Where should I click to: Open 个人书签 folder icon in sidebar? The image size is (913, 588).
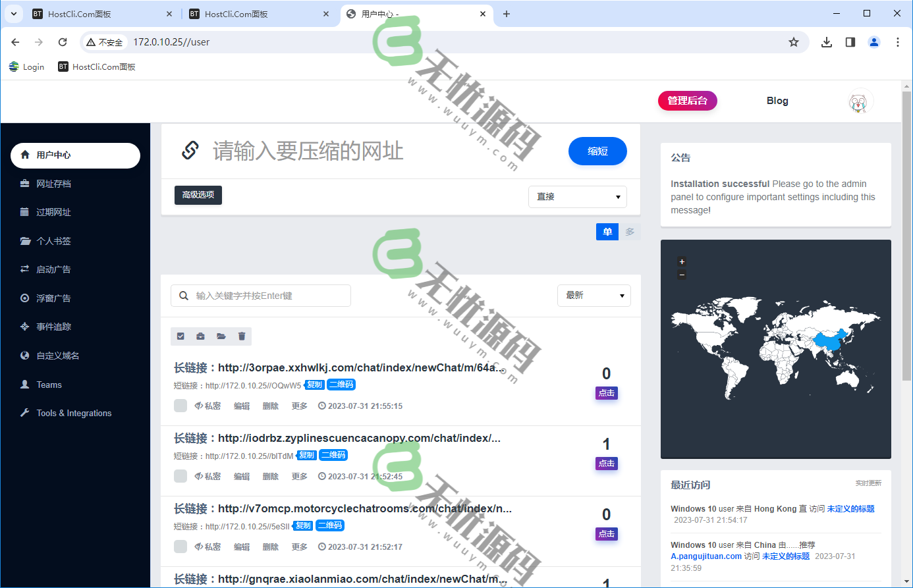tap(24, 240)
